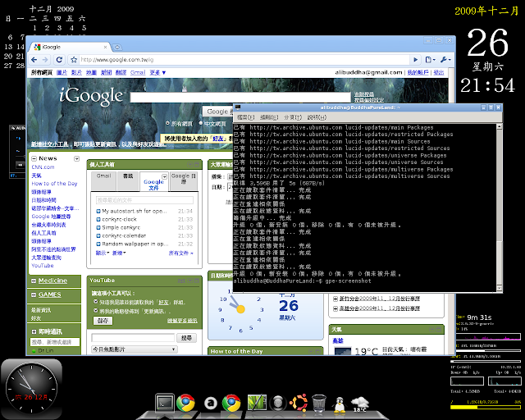Open CNN.com in the News list
The height and width of the screenshot is (420, 525).
pos(43,167)
